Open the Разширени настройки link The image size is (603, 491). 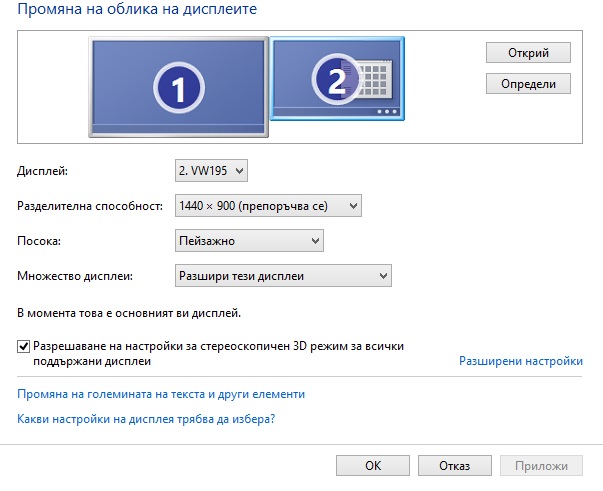click(x=521, y=361)
